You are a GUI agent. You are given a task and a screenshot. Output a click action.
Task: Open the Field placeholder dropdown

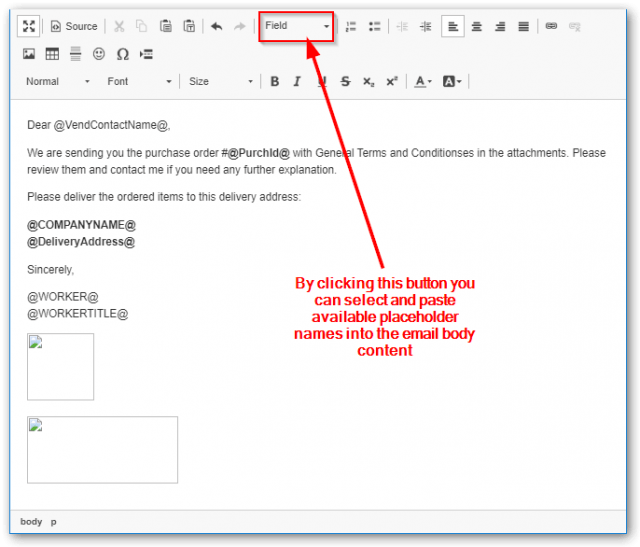[296, 26]
